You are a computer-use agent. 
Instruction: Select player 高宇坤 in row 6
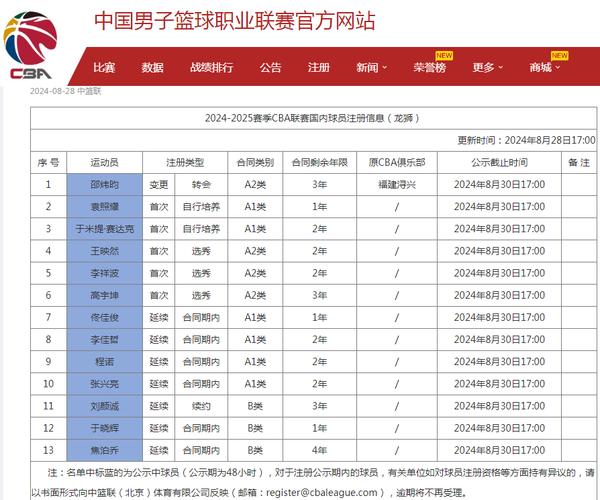104,296
